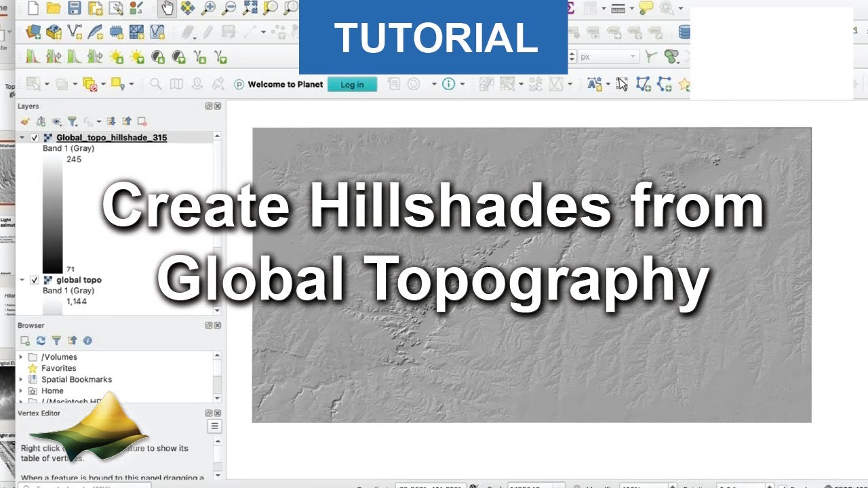
Task: Click the Layers panel scrollbar down arrow
Action: 218,310
